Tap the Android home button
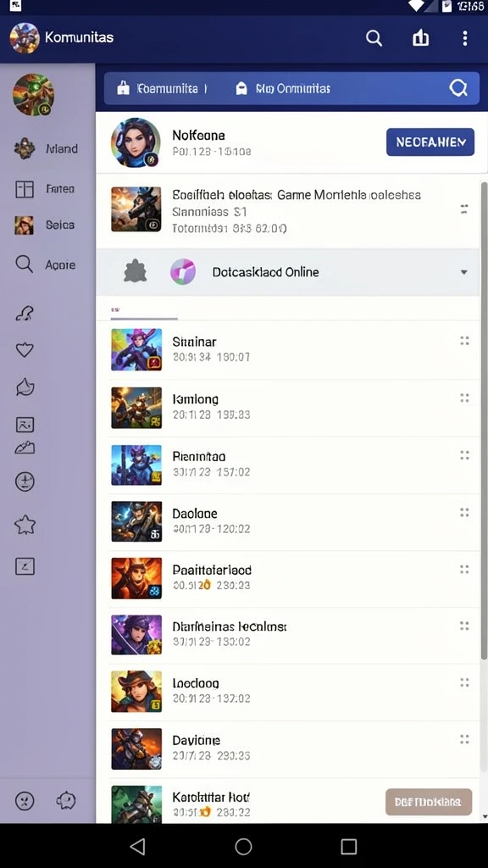Viewport: 488px width, 868px height. (x=243, y=846)
